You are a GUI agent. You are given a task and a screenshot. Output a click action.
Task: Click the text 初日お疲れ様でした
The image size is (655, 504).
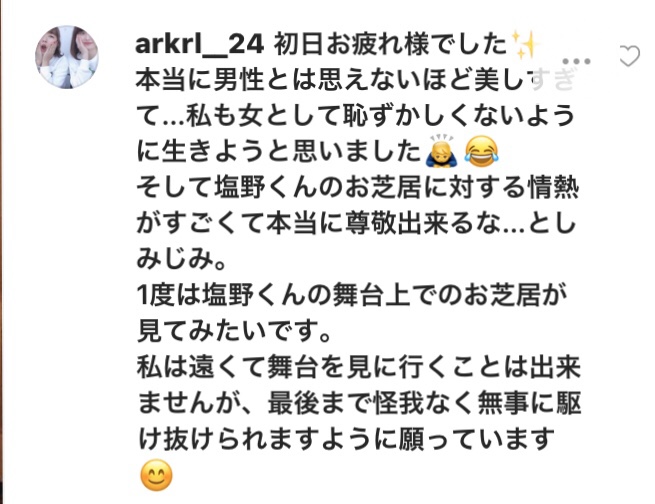(391, 44)
